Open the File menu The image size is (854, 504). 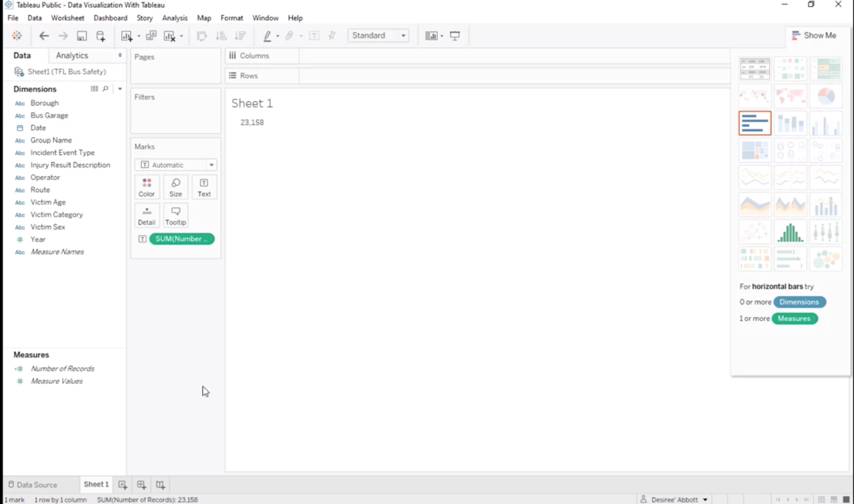(13, 18)
